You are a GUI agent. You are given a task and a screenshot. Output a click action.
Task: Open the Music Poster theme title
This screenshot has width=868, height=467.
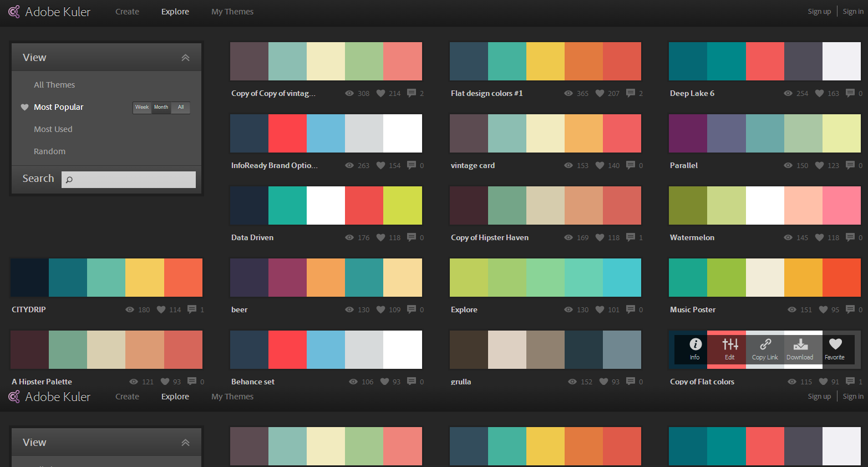(693, 309)
